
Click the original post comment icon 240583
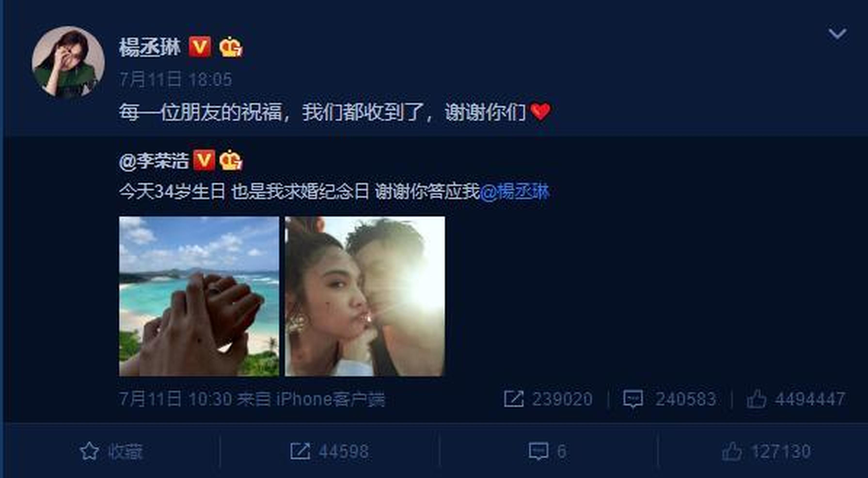[x=670, y=399]
